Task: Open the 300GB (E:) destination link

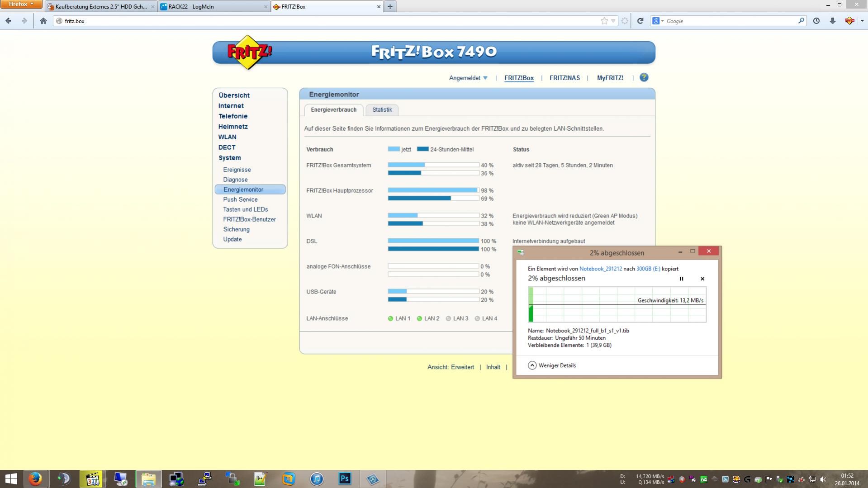Action: pos(648,269)
